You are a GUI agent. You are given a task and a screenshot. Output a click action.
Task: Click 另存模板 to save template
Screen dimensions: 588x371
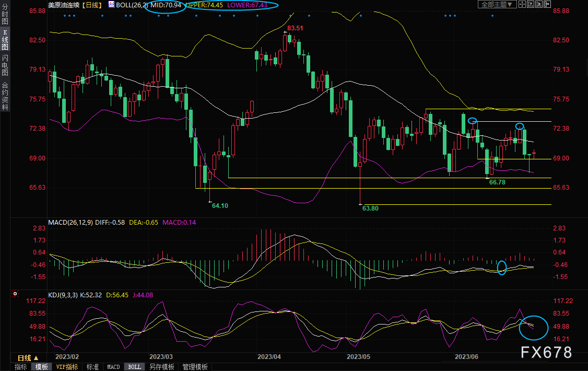click(x=162, y=367)
